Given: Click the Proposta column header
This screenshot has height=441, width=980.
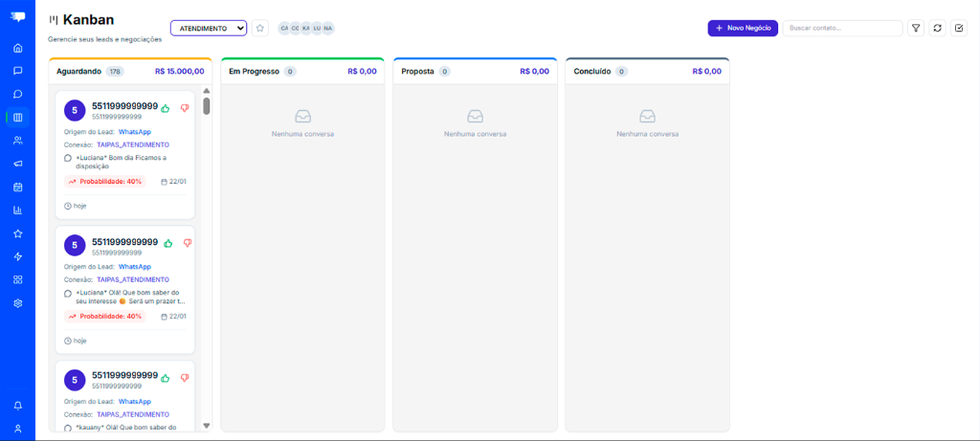Looking at the screenshot, I should coord(475,71).
